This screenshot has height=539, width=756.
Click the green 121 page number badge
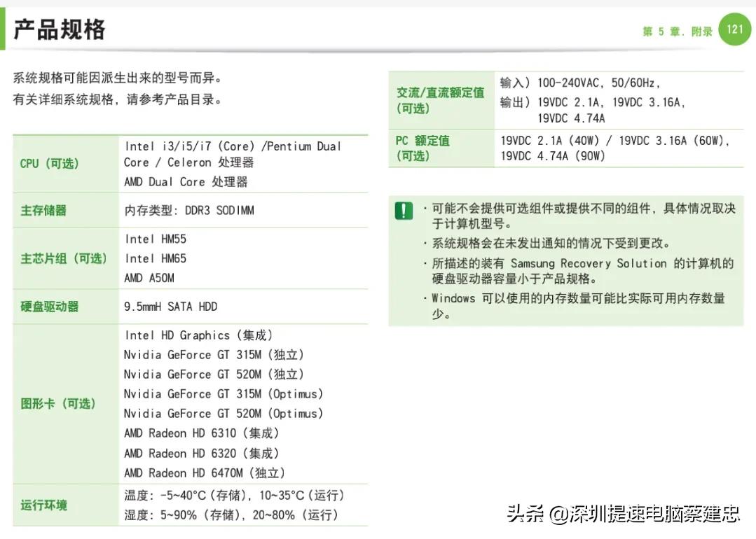734,29
